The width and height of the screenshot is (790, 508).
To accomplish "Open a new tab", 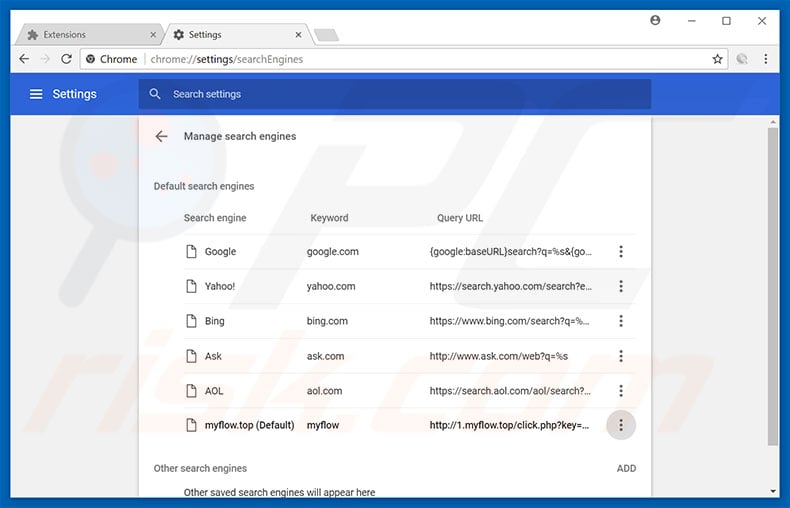I will [x=326, y=35].
